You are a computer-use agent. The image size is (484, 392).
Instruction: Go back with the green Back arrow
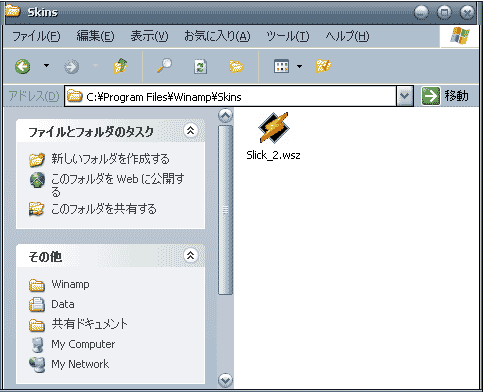click(x=23, y=66)
